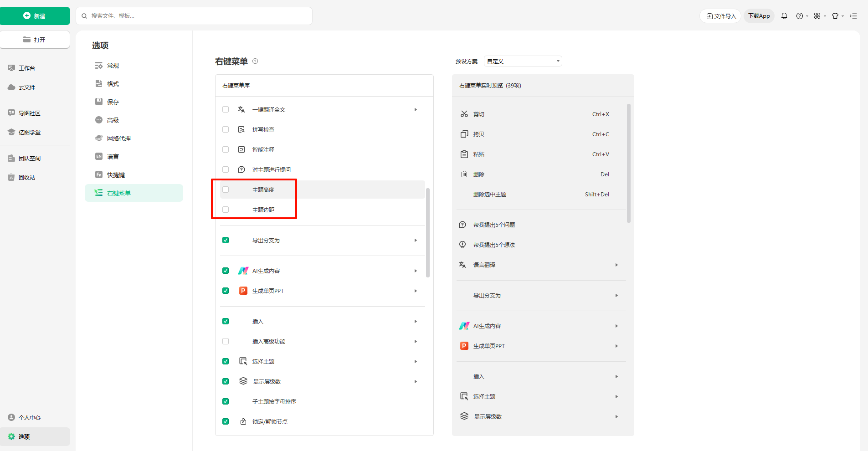Click the green 新建 button
This screenshot has width=868, height=451.
tap(35, 16)
